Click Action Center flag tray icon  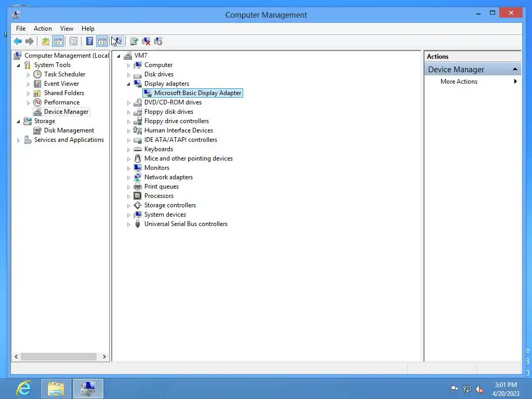tap(454, 389)
